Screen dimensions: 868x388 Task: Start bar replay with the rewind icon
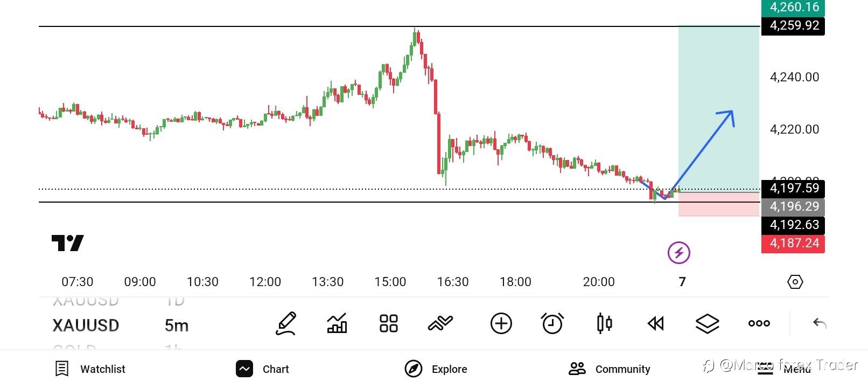(x=655, y=323)
